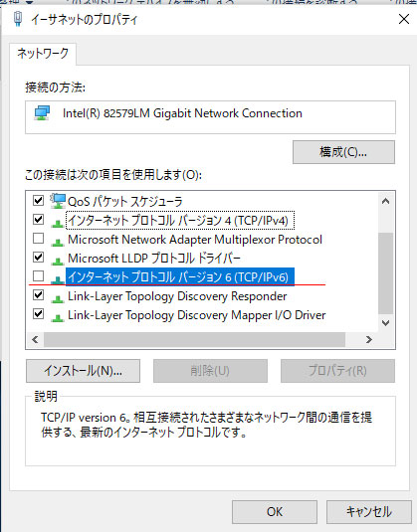Click the Microsoft LLDP driver icon
This screenshot has height=532, width=417.
click(58, 261)
